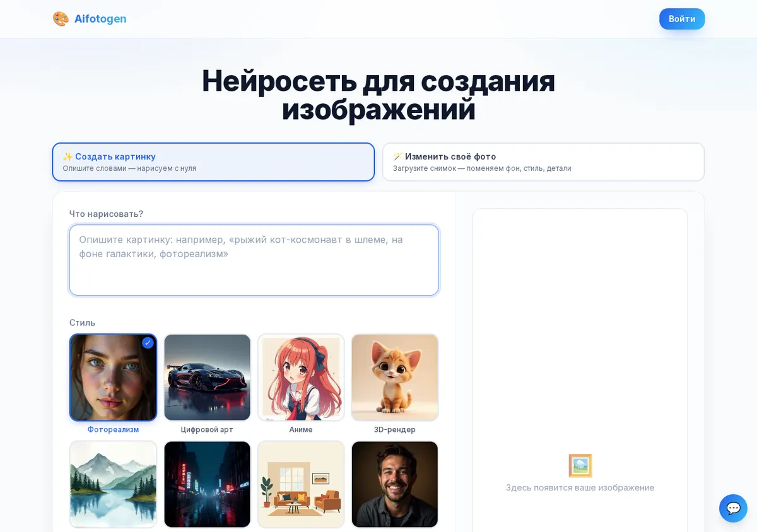Select the Цифровой арт car style
Screen dimensions: 757x532
pos(207,378)
